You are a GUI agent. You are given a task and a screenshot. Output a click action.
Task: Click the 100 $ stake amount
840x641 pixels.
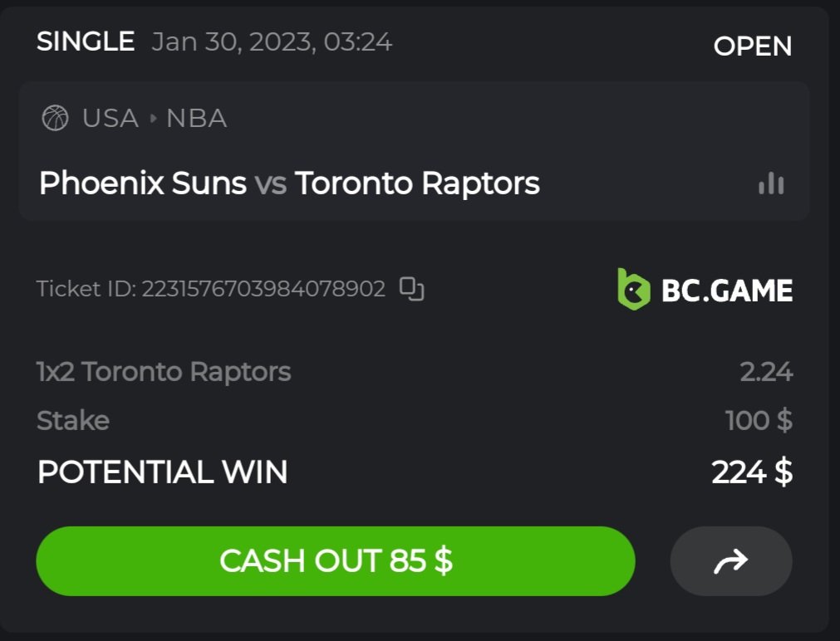[x=759, y=421]
